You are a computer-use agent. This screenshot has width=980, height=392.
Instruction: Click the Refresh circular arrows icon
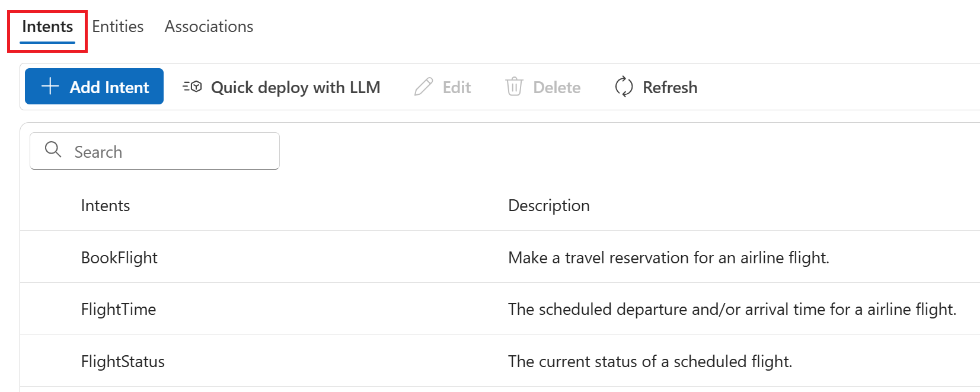(x=623, y=87)
